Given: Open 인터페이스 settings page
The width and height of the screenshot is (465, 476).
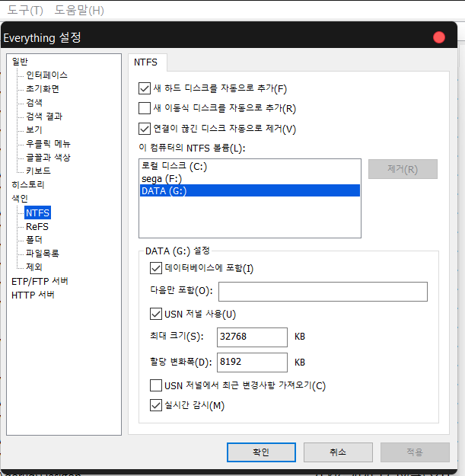Looking at the screenshot, I should point(46,75).
